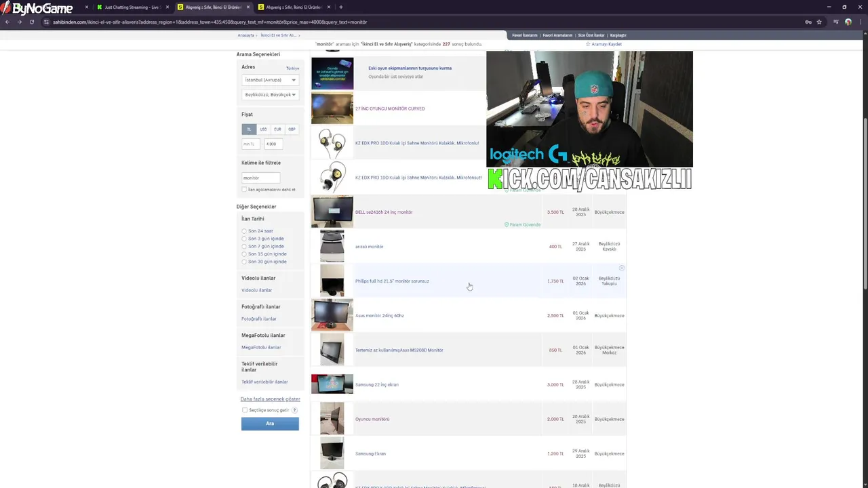The height and width of the screenshot is (488, 868).
Task: Select Son 24 saat radio option
Action: pos(244,231)
